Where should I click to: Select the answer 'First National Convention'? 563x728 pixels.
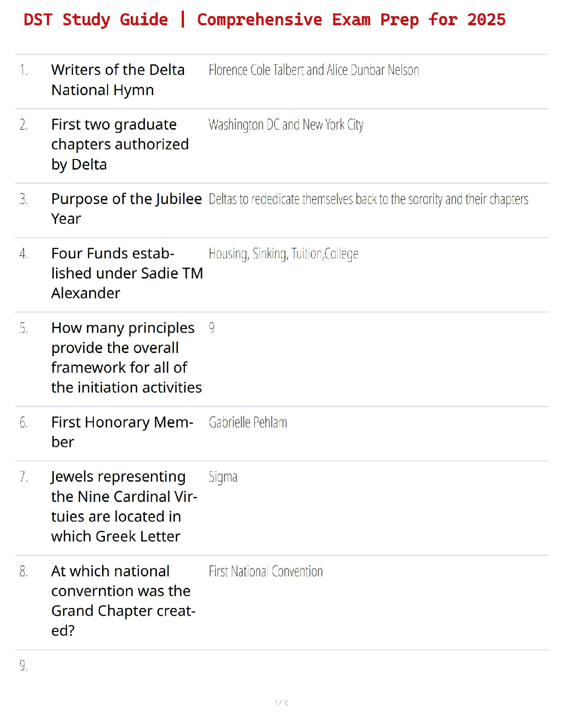(x=266, y=572)
